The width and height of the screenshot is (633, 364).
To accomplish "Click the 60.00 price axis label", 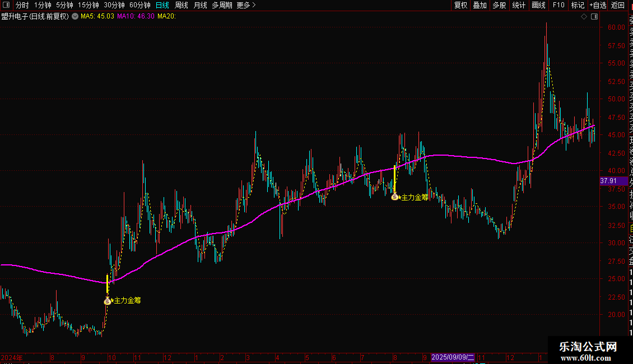I will (x=616, y=27).
